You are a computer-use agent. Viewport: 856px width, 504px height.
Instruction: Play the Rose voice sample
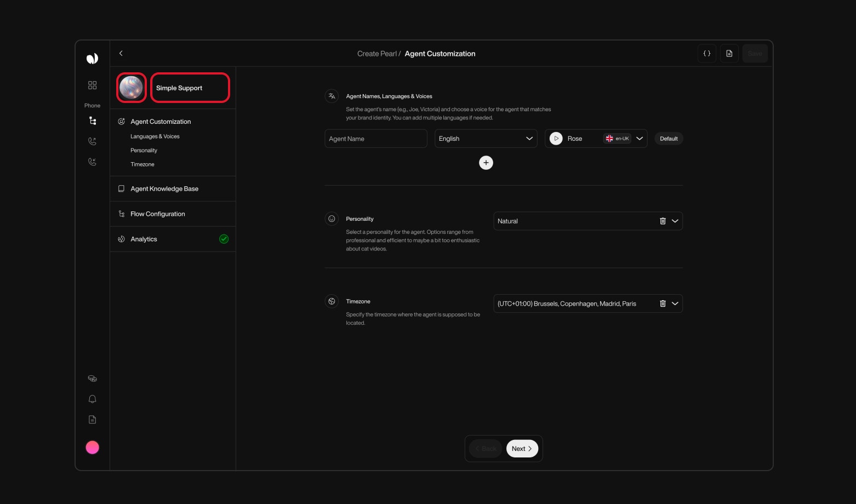click(556, 138)
